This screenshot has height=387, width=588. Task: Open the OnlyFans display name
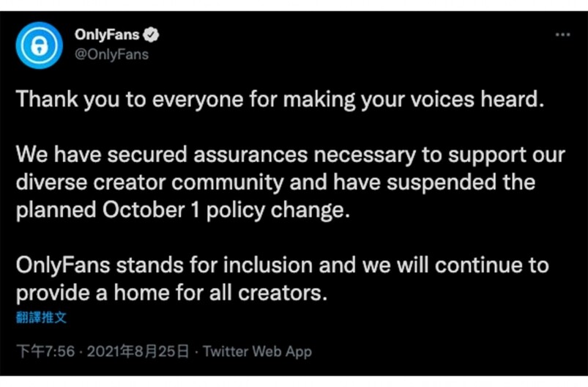(x=107, y=35)
